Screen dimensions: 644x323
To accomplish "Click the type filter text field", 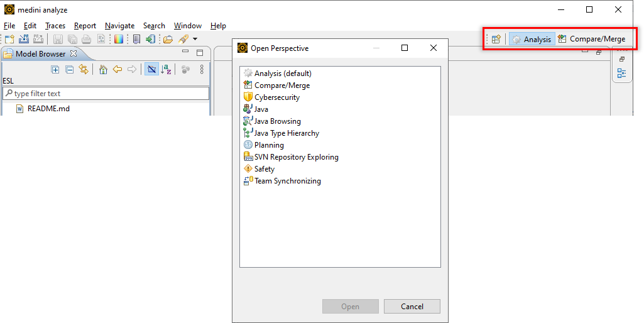I will [x=106, y=93].
